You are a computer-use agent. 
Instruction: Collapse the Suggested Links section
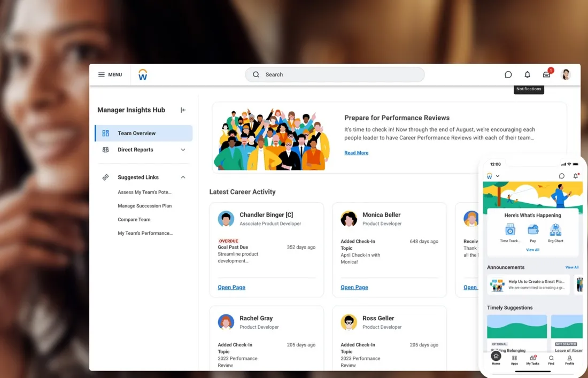tap(183, 178)
